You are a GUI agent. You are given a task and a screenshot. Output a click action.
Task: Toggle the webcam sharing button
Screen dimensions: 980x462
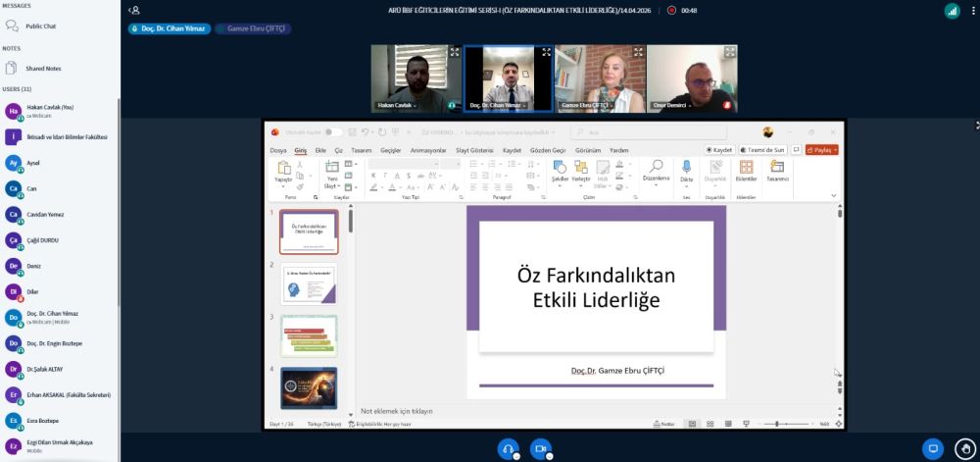point(539,448)
